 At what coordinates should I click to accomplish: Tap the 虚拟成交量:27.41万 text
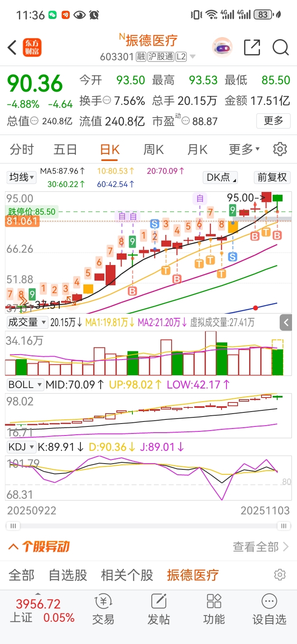[x=222, y=322]
